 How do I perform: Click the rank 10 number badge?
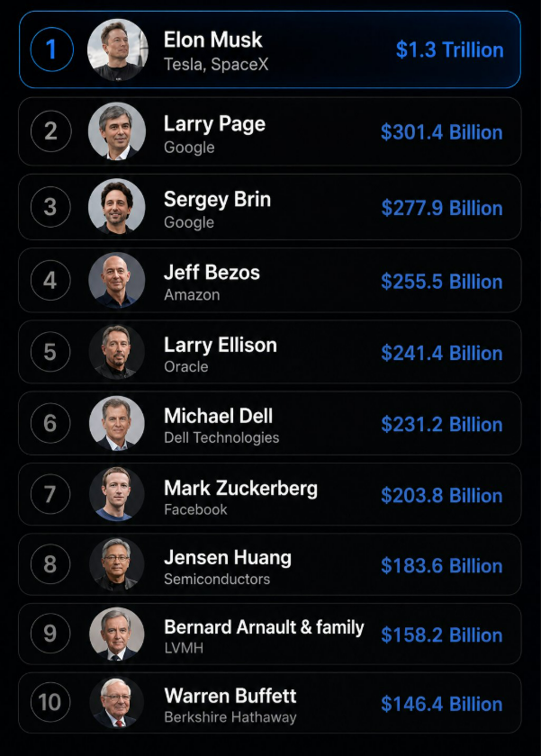pyautogui.click(x=50, y=703)
